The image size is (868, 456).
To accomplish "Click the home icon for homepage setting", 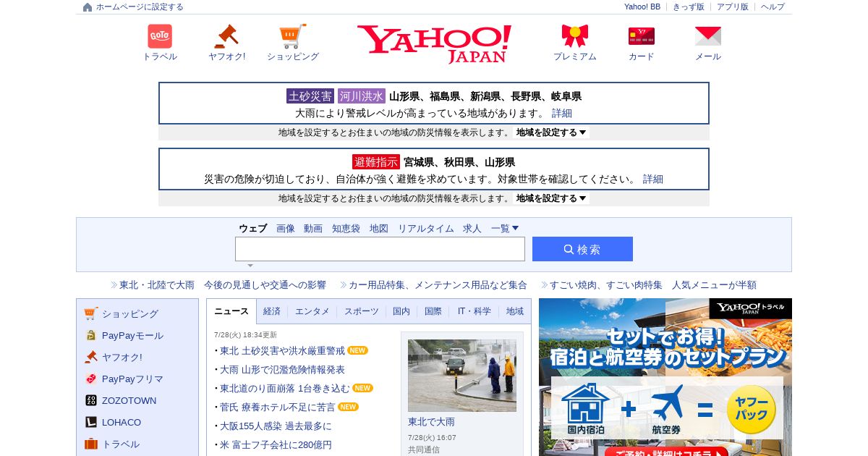I will pos(88,7).
